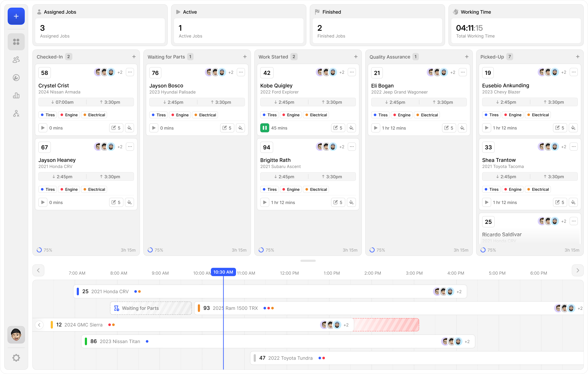Start timer on Eli Bogan job
Viewport: 588px width, 374px height.
pyautogui.click(x=376, y=128)
